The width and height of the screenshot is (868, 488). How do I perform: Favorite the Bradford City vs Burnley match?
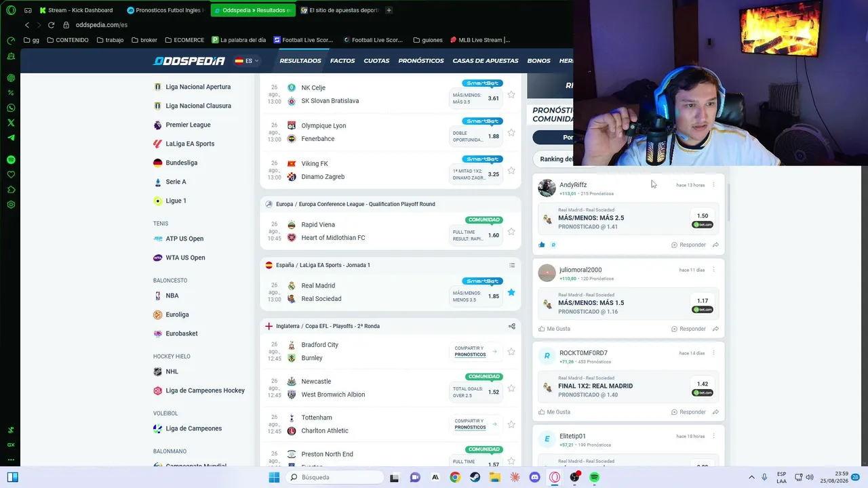click(511, 352)
